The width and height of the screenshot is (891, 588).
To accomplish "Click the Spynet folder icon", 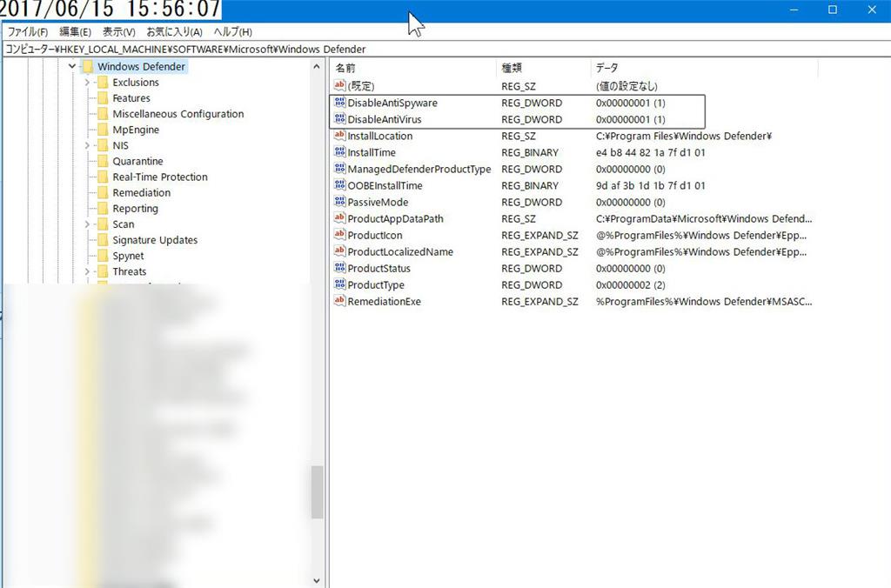I will coord(103,256).
